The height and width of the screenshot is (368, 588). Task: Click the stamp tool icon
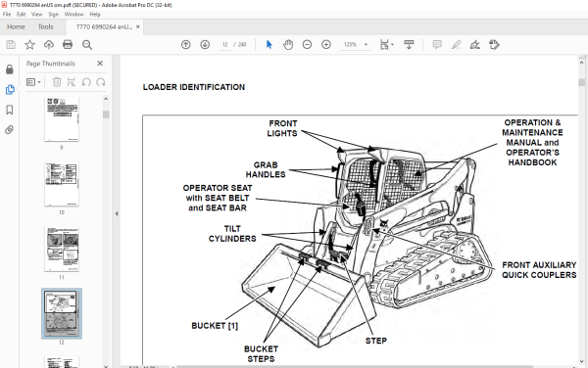point(494,45)
